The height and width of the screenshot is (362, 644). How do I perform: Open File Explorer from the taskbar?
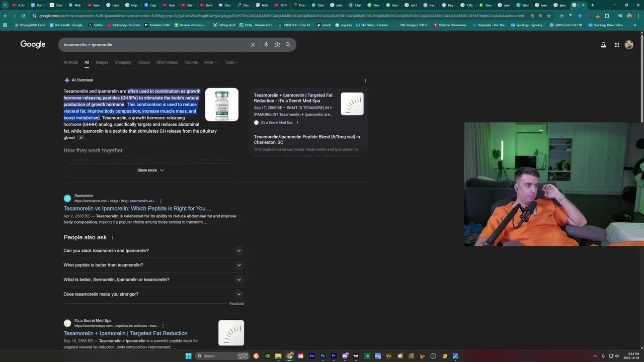(x=278, y=356)
